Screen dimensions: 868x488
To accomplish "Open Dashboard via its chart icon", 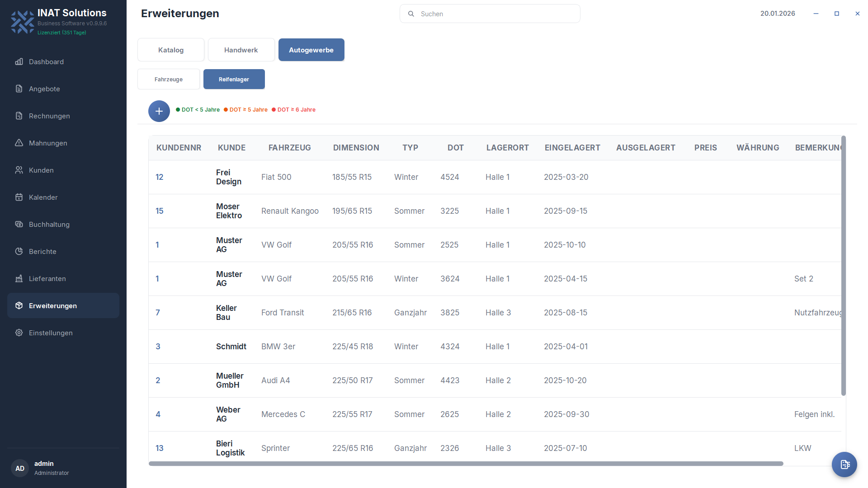I will click(19, 62).
